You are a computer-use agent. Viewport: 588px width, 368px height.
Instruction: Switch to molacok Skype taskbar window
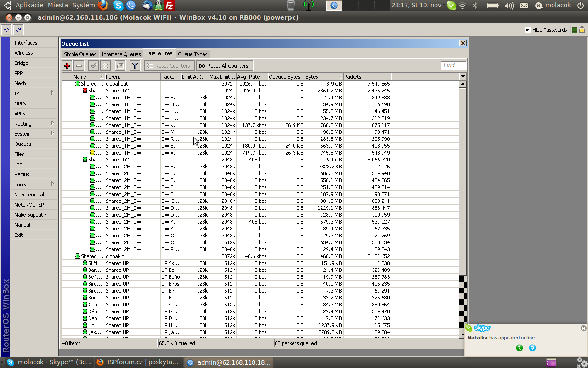50,362
